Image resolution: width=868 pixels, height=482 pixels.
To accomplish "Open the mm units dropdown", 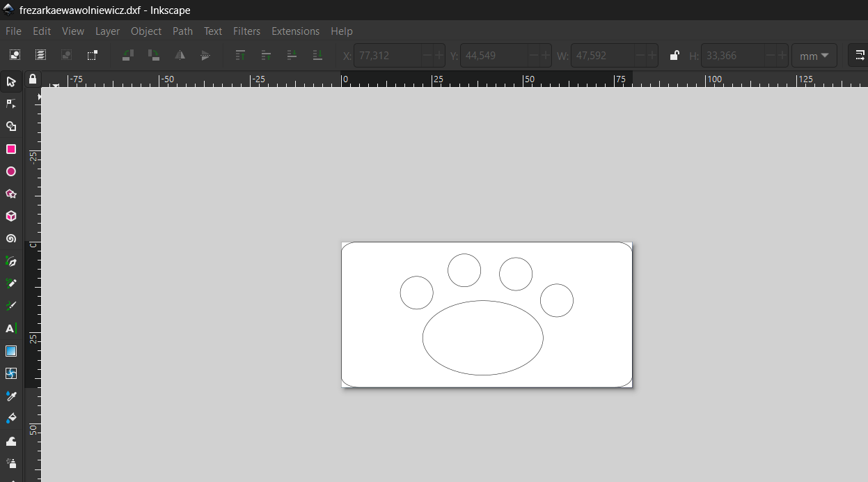I will pos(814,56).
